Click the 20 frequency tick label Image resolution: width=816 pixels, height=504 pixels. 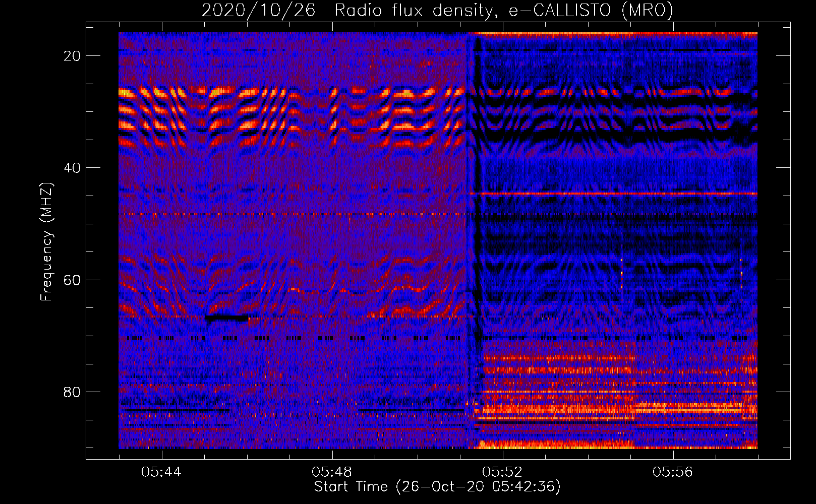72,56
